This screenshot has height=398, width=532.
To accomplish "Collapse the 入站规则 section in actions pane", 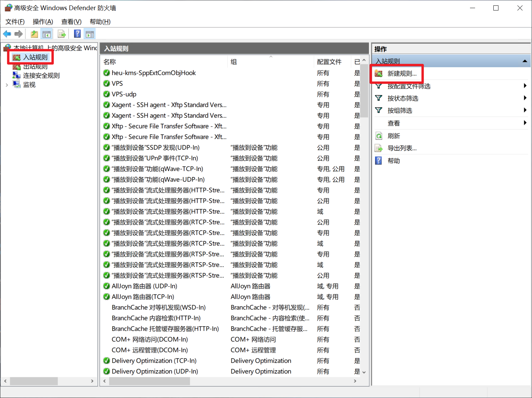I will click(525, 61).
